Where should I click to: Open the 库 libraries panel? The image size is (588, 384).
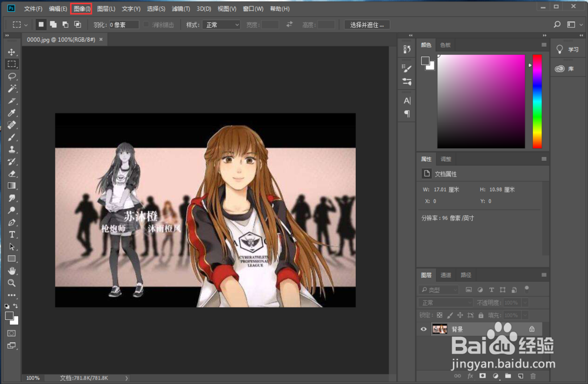point(564,69)
